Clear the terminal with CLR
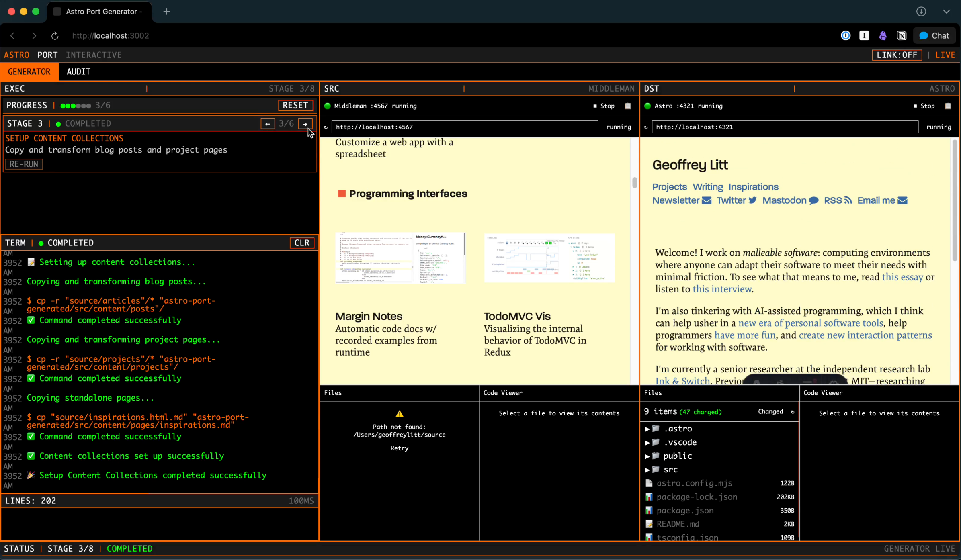Image resolution: width=961 pixels, height=560 pixels. tap(302, 243)
